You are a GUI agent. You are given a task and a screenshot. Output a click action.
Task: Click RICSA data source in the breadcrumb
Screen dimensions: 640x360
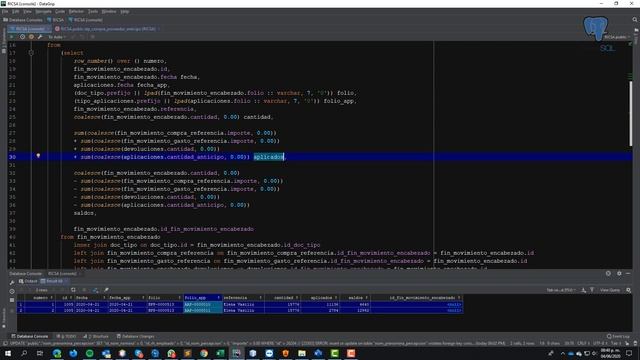(56, 20)
